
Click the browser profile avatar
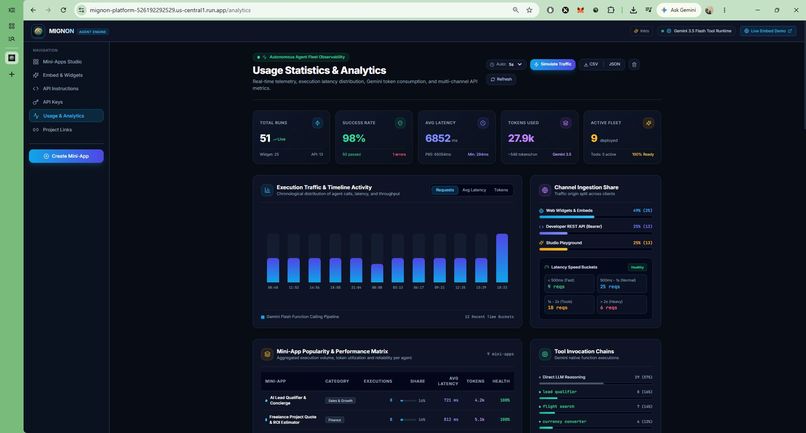coord(709,10)
